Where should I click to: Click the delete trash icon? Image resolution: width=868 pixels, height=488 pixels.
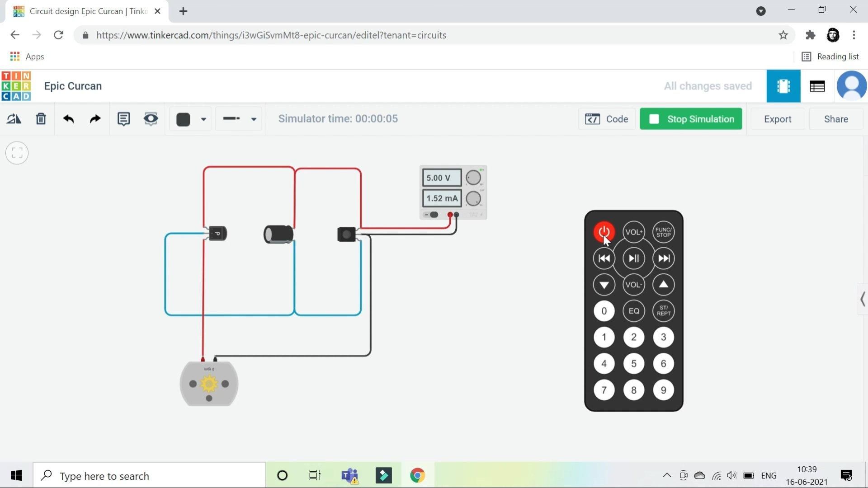coord(41,119)
